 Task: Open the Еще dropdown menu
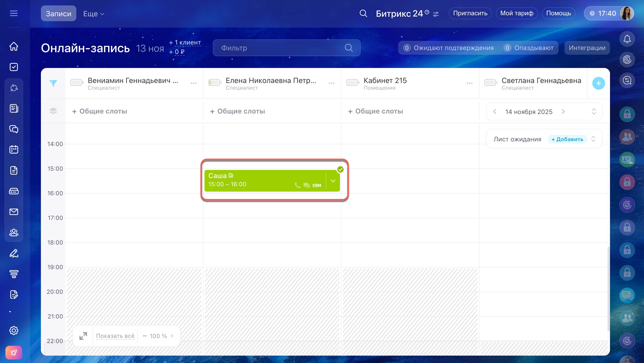point(94,14)
